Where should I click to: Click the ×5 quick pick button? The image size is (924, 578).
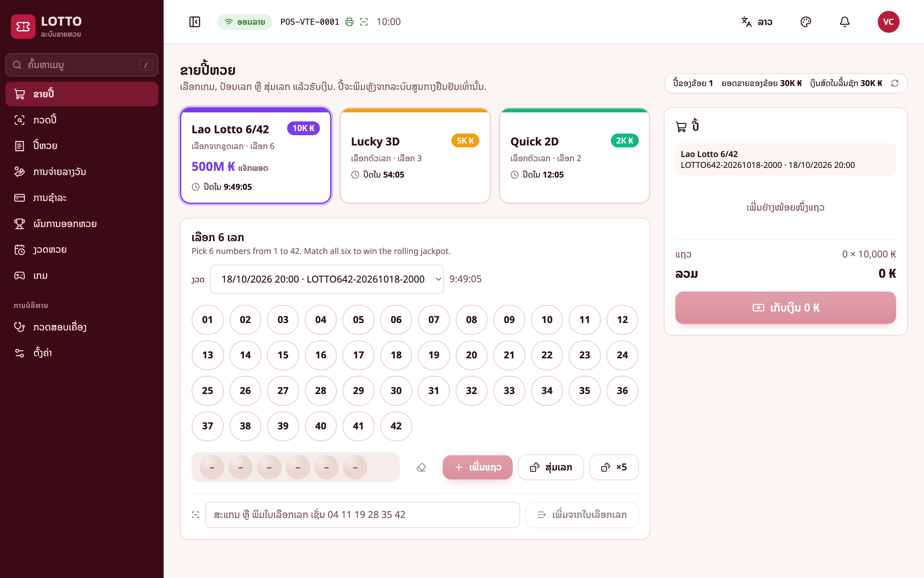click(613, 467)
